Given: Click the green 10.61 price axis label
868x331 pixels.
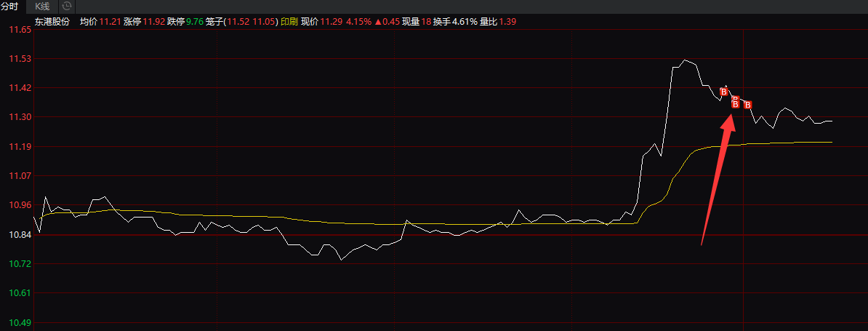Looking at the screenshot, I should click(x=20, y=293).
